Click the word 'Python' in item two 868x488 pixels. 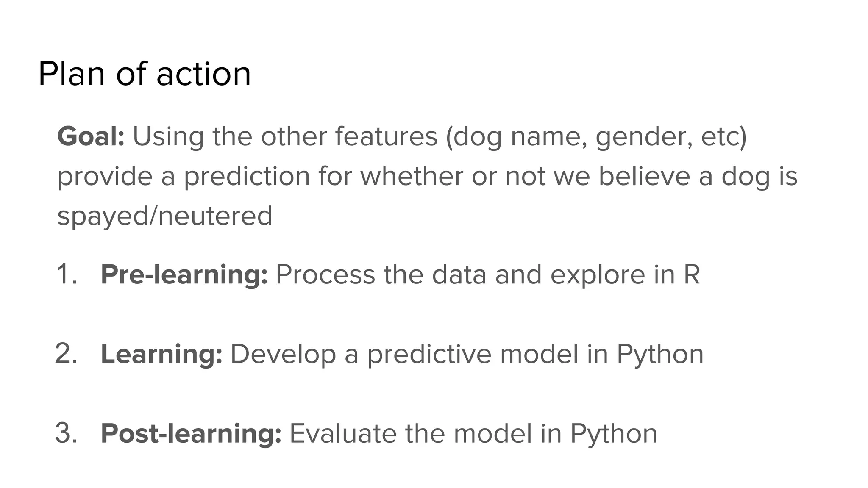(x=660, y=354)
